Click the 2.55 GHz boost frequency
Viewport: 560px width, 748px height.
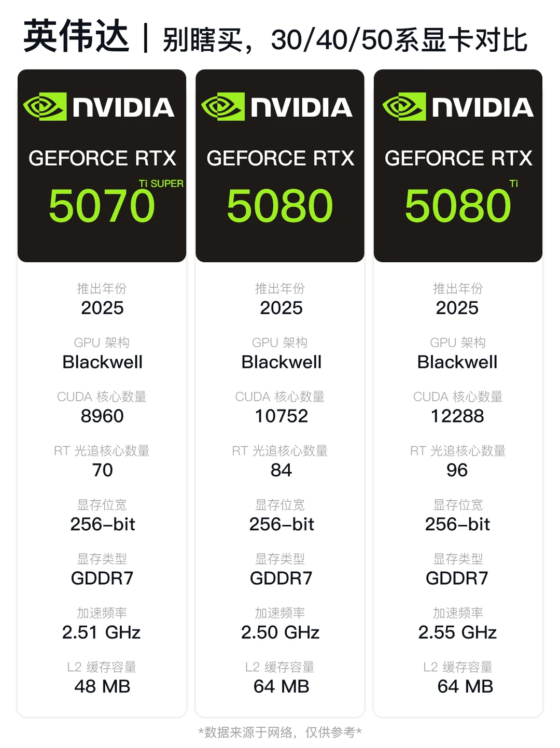457,632
